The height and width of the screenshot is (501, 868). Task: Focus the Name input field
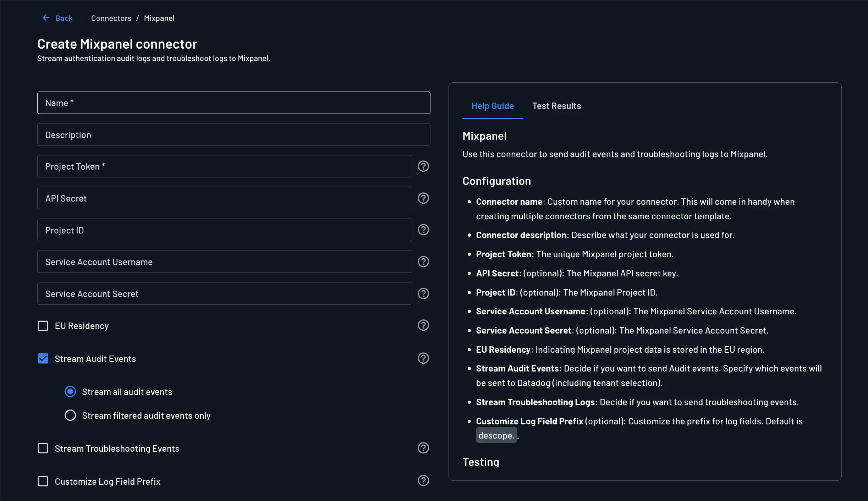pyautogui.click(x=234, y=103)
